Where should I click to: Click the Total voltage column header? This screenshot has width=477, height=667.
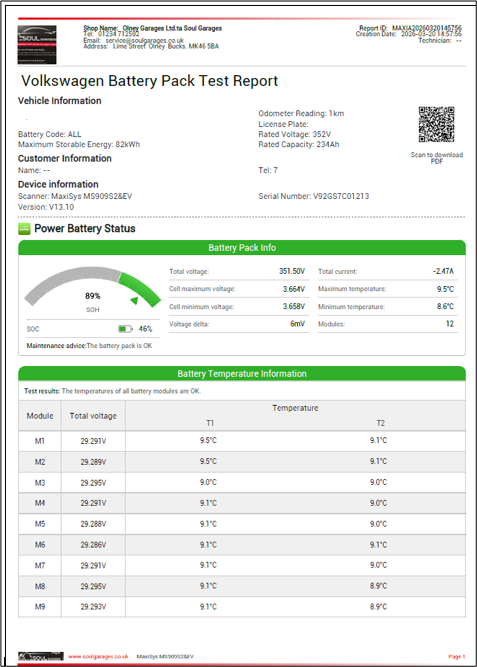tap(93, 416)
